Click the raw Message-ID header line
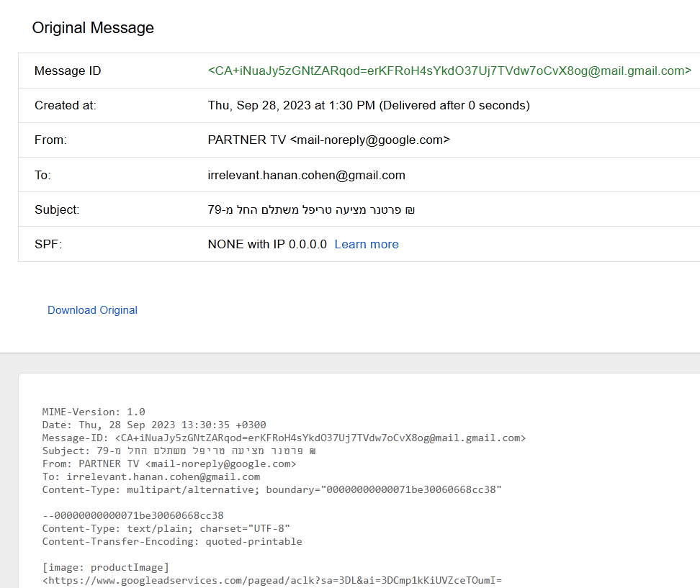 point(284,438)
